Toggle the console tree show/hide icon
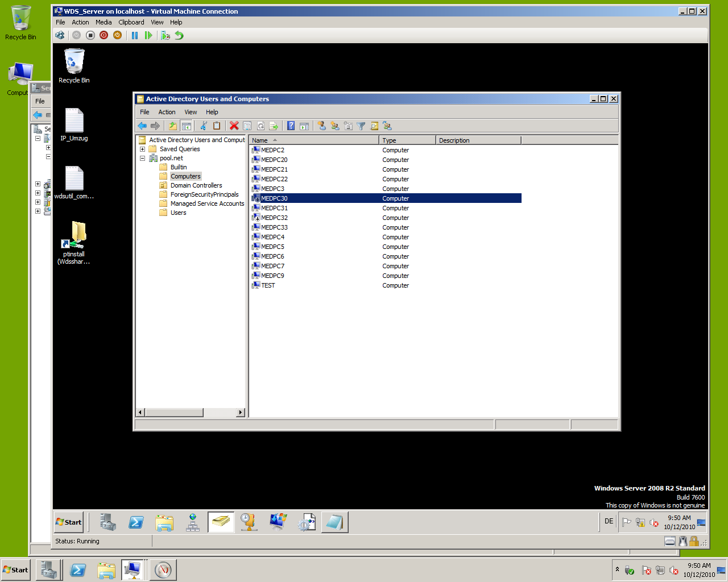This screenshot has height=582, width=728. pos(186,126)
